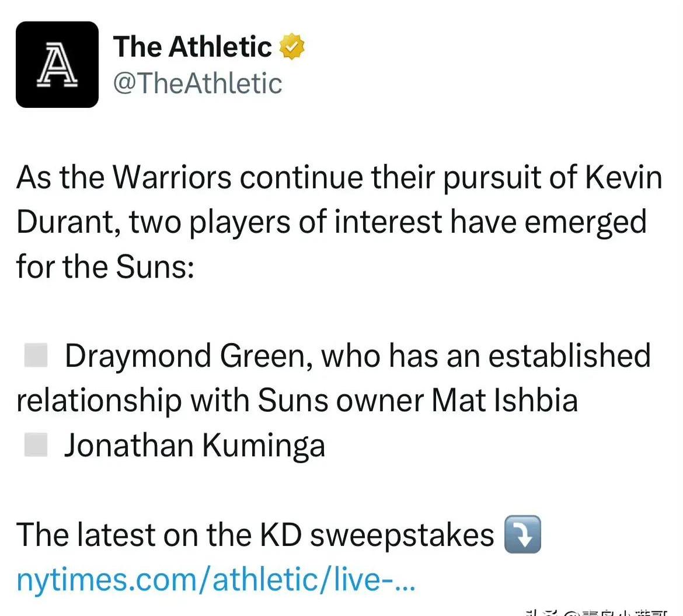Click "The latest on the KD sweepstakes"

(x=255, y=534)
